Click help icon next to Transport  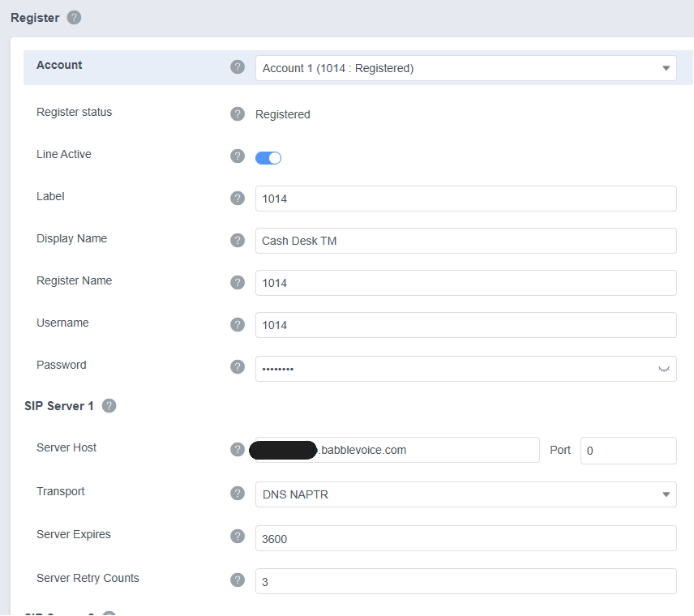(x=238, y=493)
